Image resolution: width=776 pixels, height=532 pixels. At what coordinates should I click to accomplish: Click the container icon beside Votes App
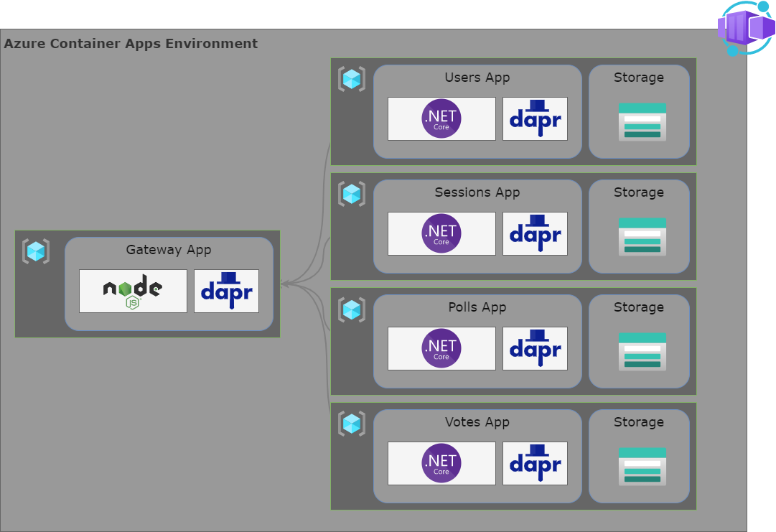coord(352,424)
